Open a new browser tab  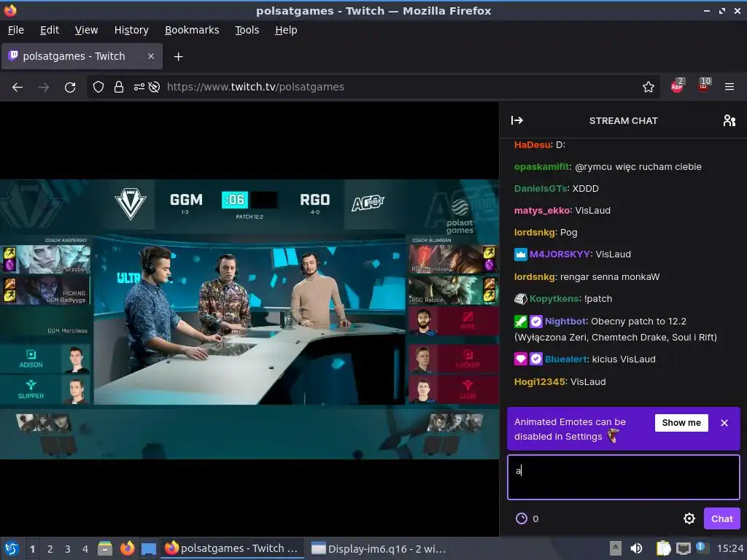coord(178,57)
